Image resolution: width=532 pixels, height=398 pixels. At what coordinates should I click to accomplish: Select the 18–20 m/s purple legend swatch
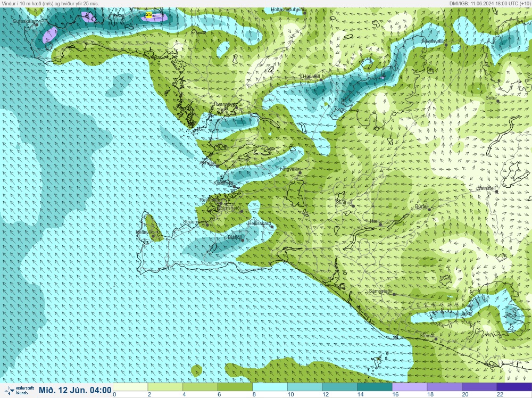tap(445, 387)
